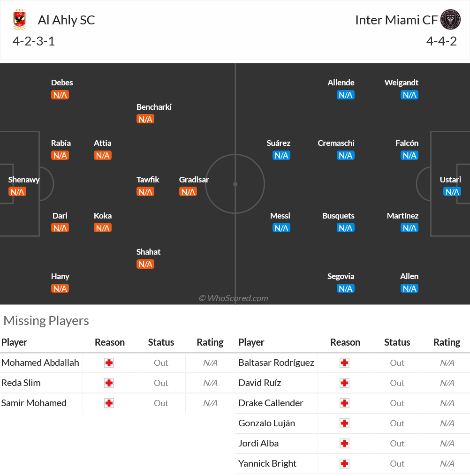Click the WhoScored.com watermark text

[234, 298]
